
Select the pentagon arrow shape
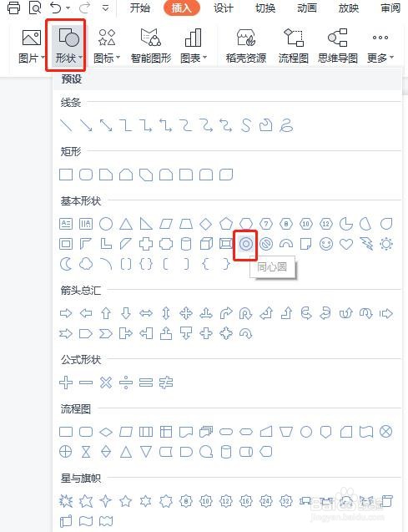86,333
